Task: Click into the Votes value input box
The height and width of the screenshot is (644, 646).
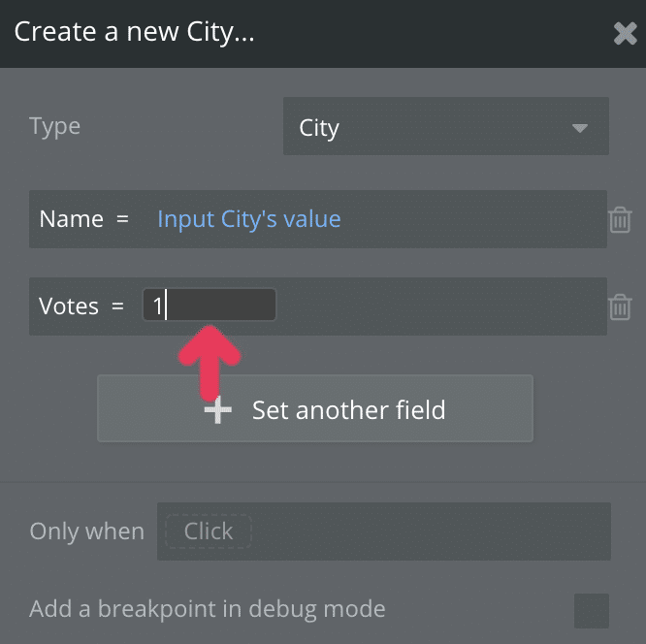Action: (x=219, y=306)
